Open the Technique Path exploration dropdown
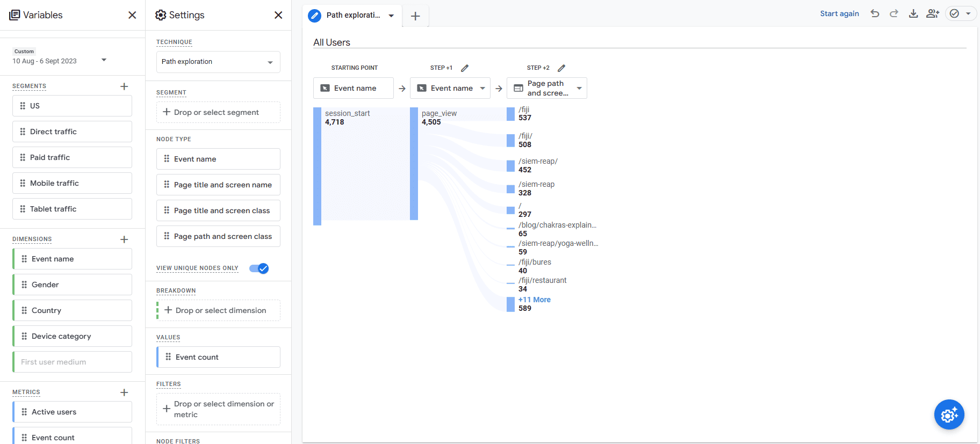980x444 pixels. [218, 62]
